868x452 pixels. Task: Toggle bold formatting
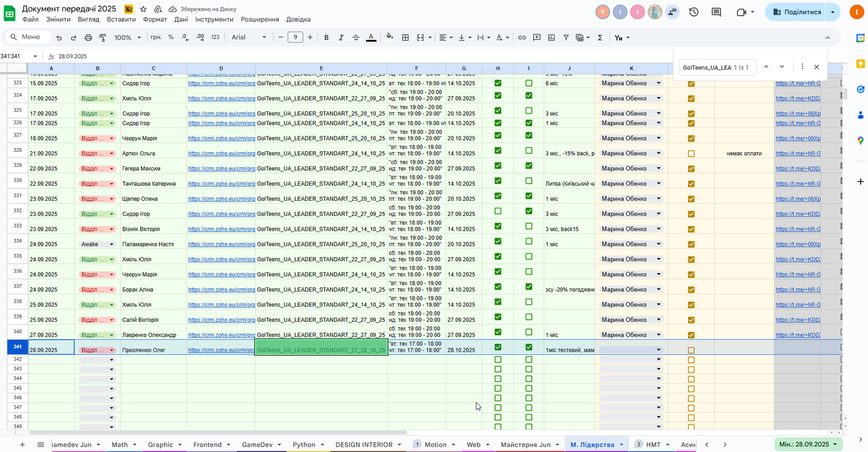coord(326,37)
